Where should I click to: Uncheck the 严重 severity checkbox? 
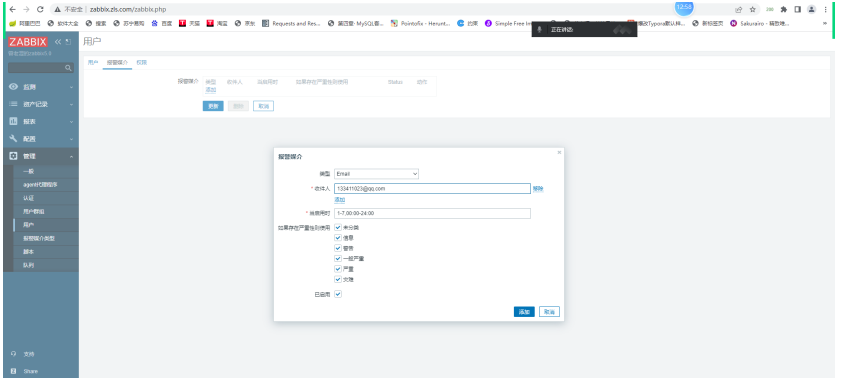[x=338, y=269]
